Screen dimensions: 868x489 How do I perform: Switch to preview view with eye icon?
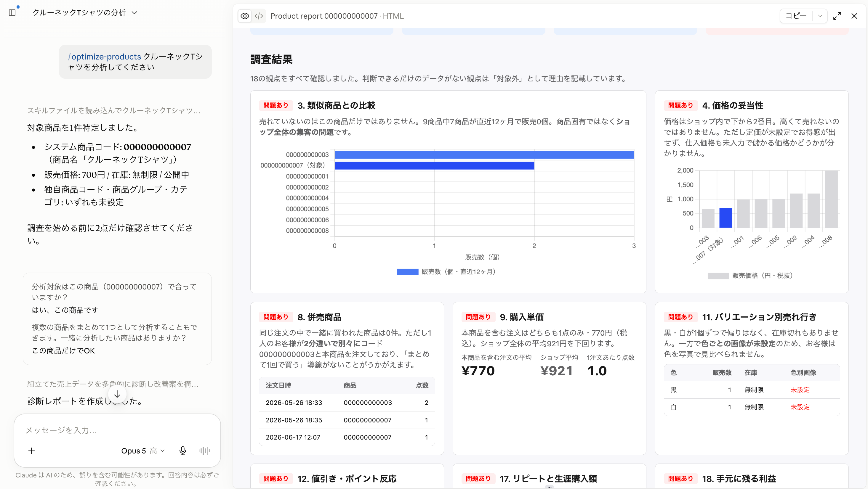(245, 16)
